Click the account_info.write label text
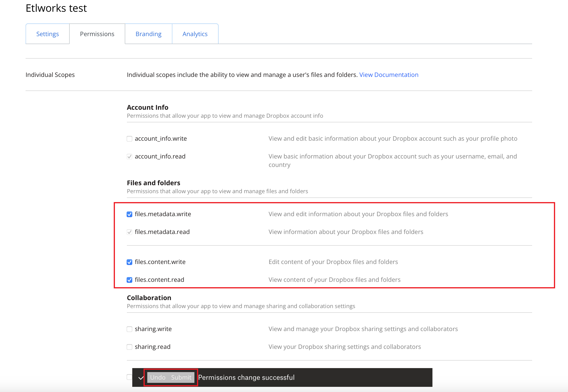 tap(161, 139)
